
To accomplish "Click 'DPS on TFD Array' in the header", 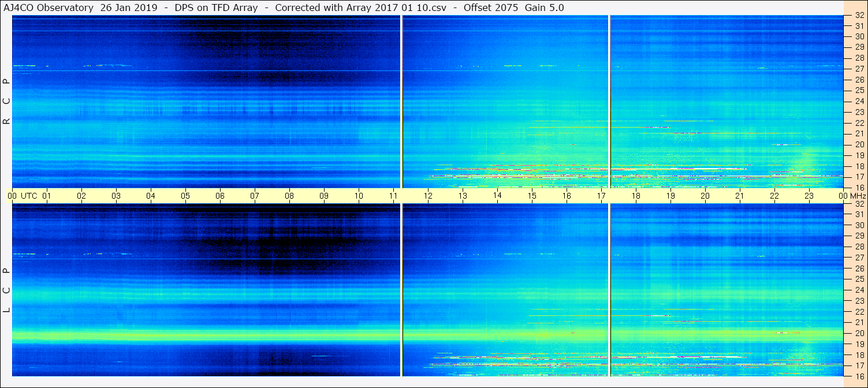I will coord(216,8).
